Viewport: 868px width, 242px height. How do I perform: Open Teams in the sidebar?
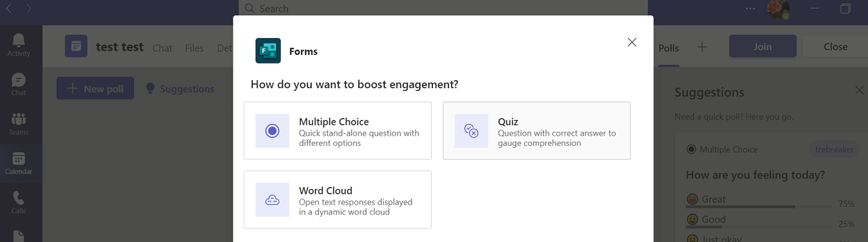[19, 124]
